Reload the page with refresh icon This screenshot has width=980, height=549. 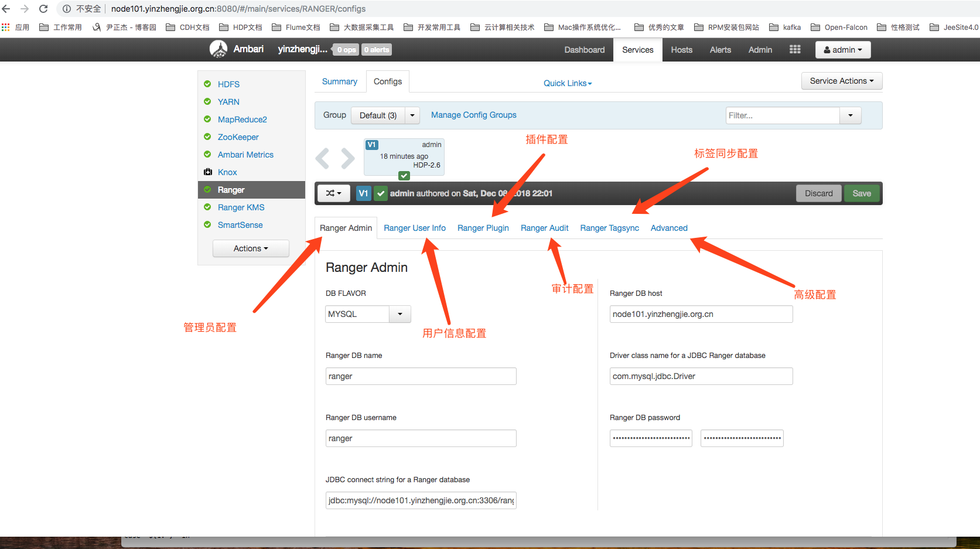pyautogui.click(x=43, y=9)
